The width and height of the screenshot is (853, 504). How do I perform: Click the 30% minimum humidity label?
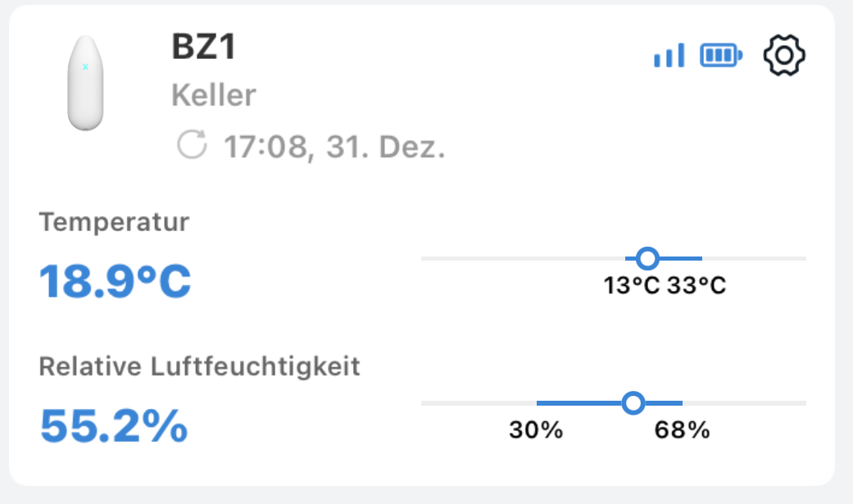[x=536, y=430]
